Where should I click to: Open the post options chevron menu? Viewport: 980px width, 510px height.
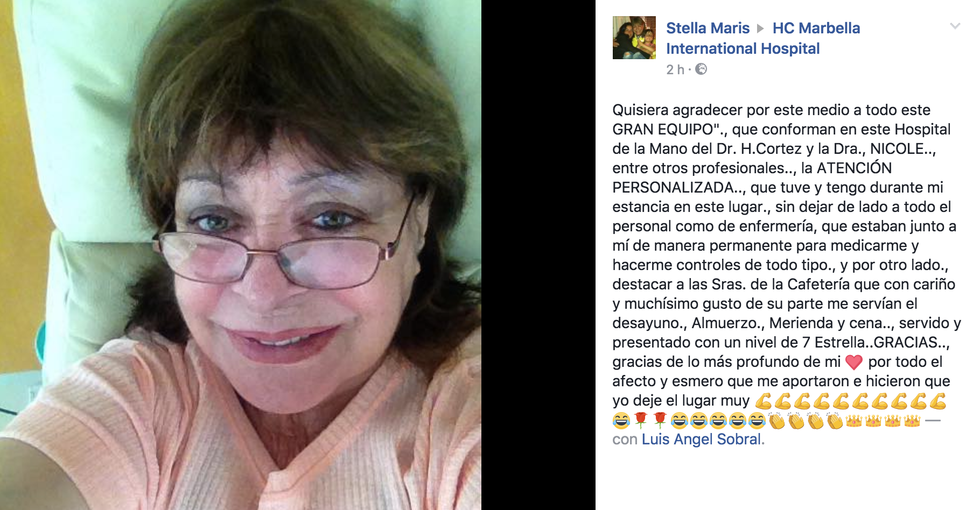[x=955, y=26]
